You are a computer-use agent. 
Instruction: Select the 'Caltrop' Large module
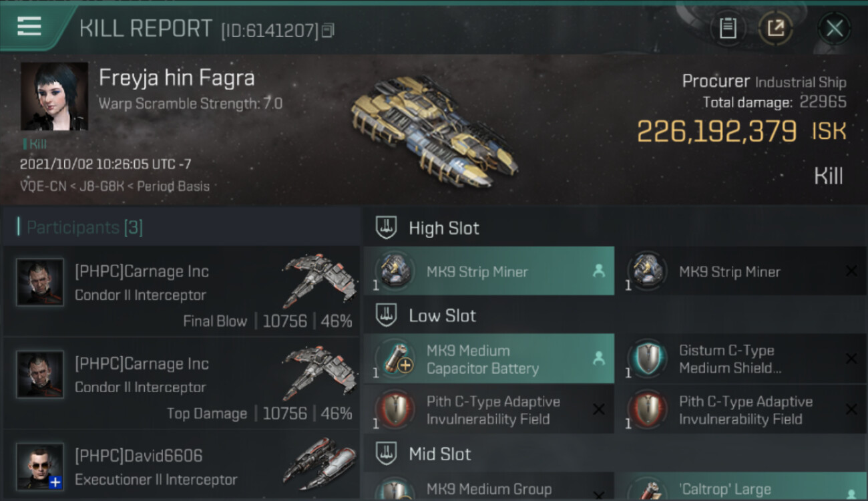(740, 487)
